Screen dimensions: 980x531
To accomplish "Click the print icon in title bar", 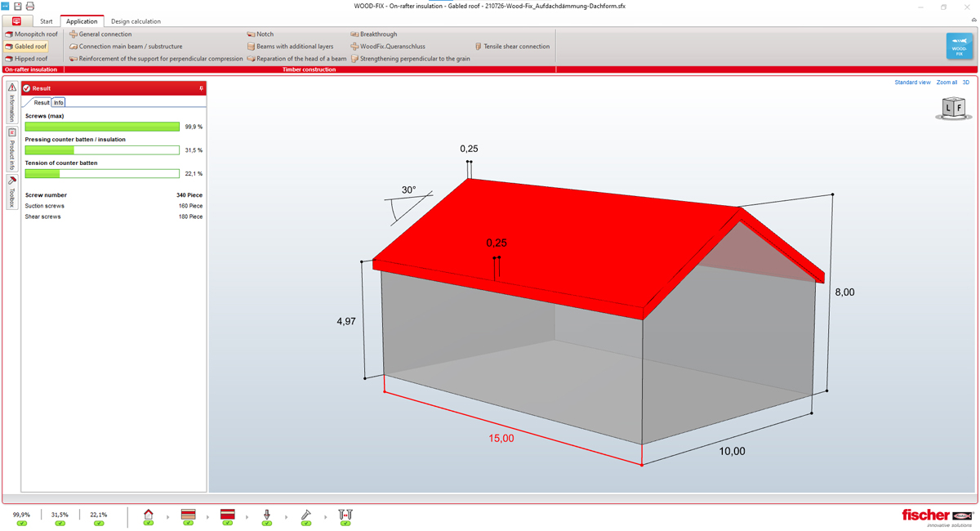I will pyautogui.click(x=30, y=7).
